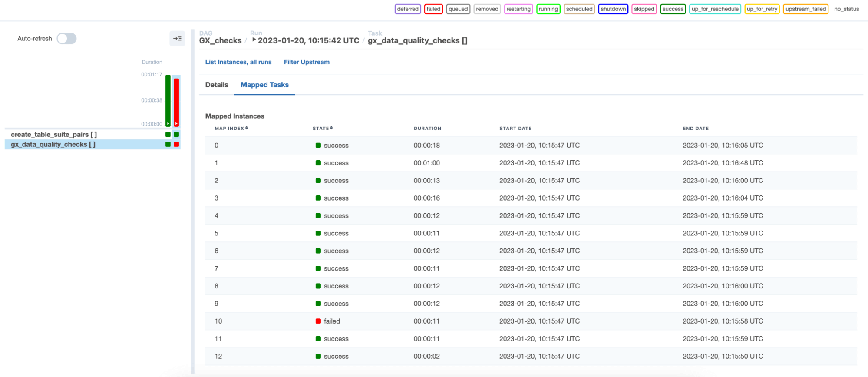Open the Mapped Tasks tab

click(x=264, y=85)
